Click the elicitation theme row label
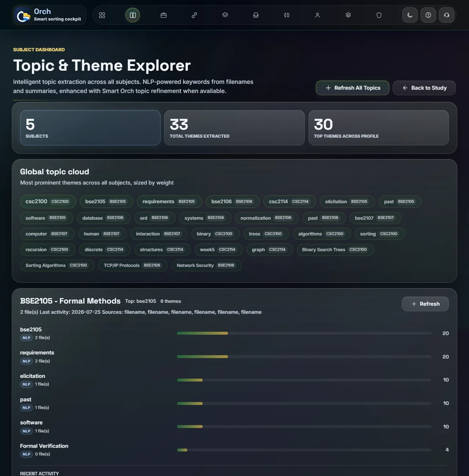This screenshot has width=469, height=476. click(x=33, y=376)
